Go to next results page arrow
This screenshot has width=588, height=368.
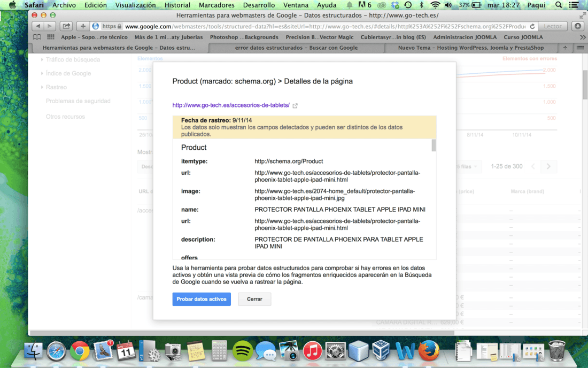pos(548,166)
